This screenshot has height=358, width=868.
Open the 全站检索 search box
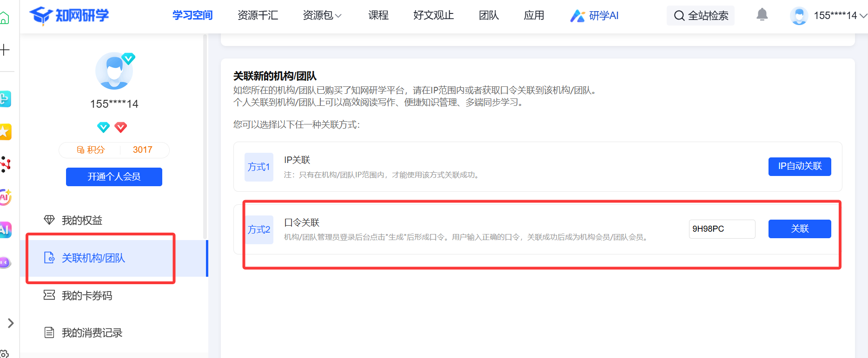pos(701,16)
